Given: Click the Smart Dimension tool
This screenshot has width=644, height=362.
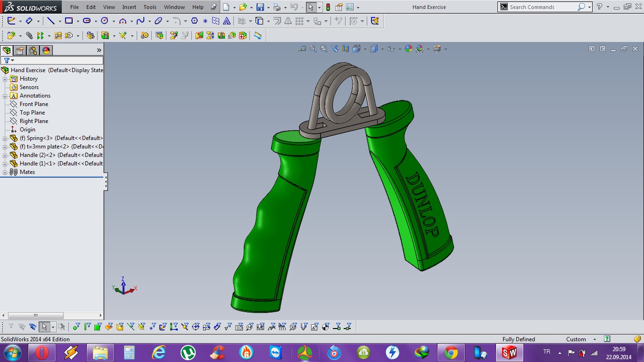Looking at the screenshot, I should tap(29, 21).
